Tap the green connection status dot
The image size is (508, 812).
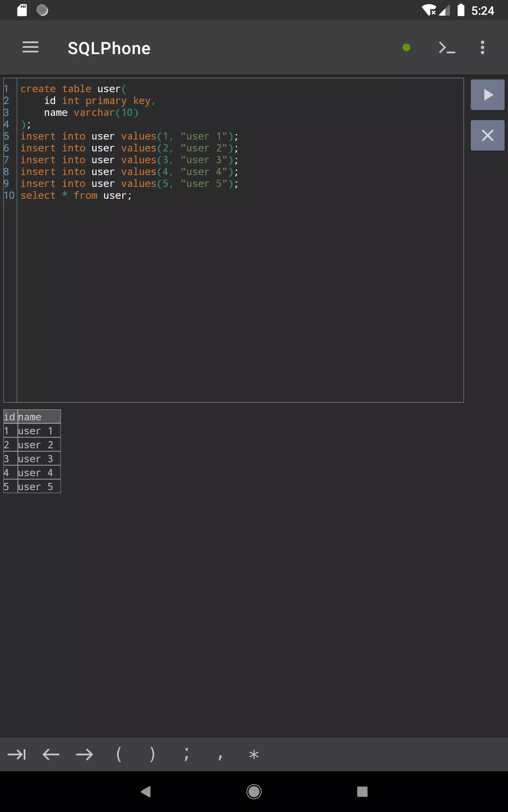(x=406, y=47)
